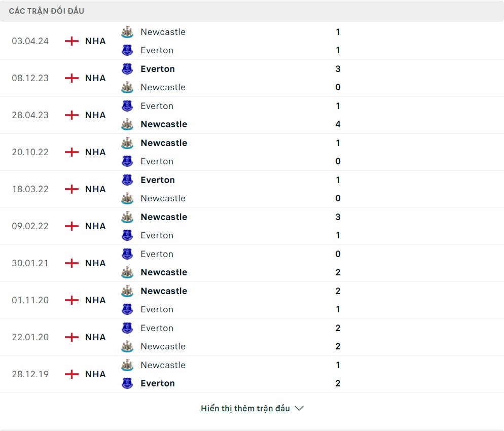Click Everton crest in 20.10.22 match
The image size is (504, 431).
[127, 161]
